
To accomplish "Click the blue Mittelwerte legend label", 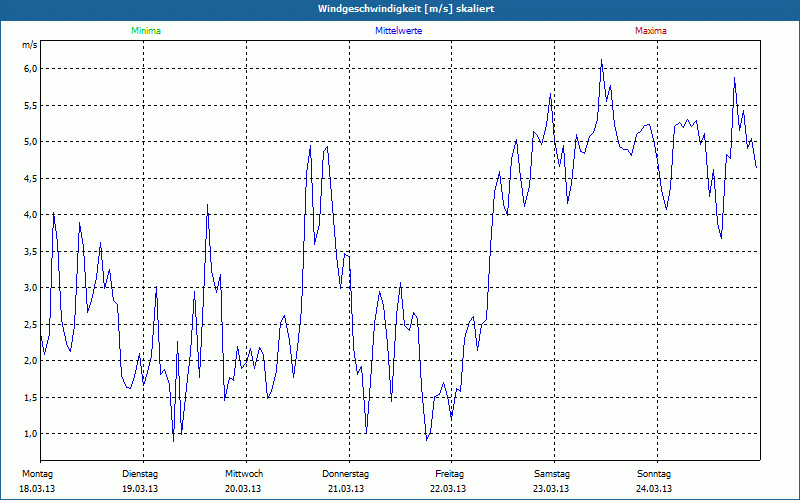I will click(x=398, y=31).
